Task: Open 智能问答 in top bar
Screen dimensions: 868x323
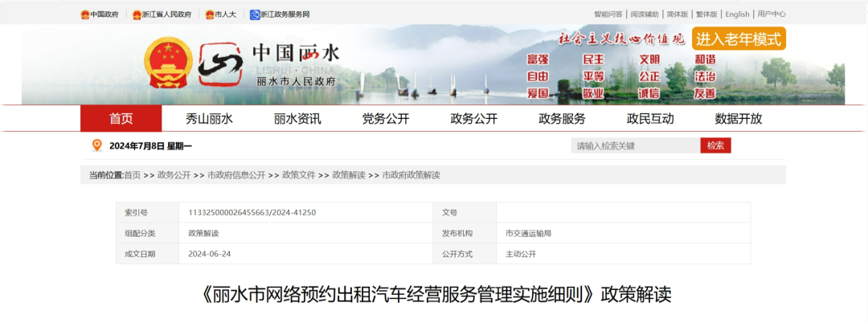Action: 608,14
